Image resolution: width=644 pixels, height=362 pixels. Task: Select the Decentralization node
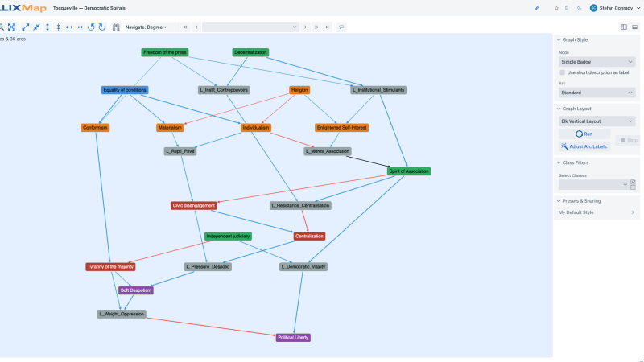(250, 52)
